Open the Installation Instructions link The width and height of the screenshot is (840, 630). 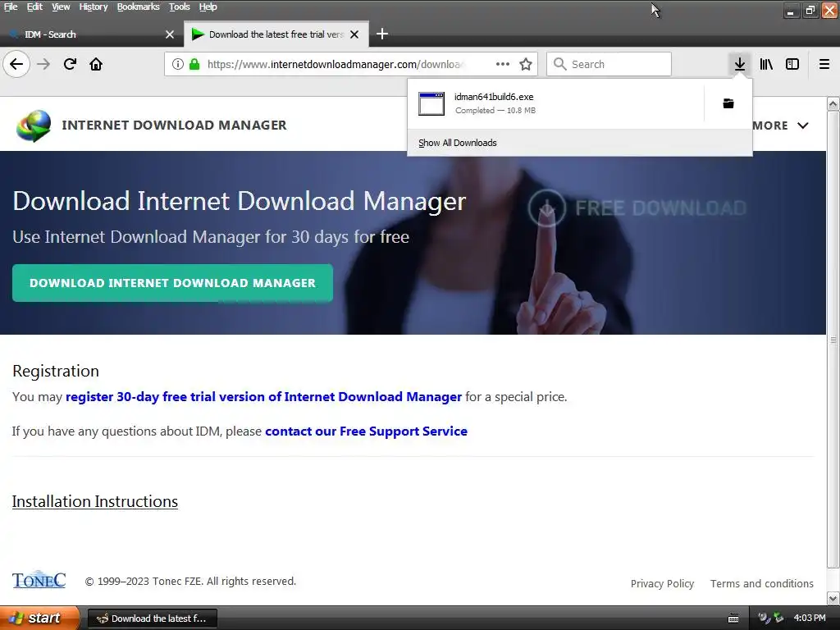95,501
